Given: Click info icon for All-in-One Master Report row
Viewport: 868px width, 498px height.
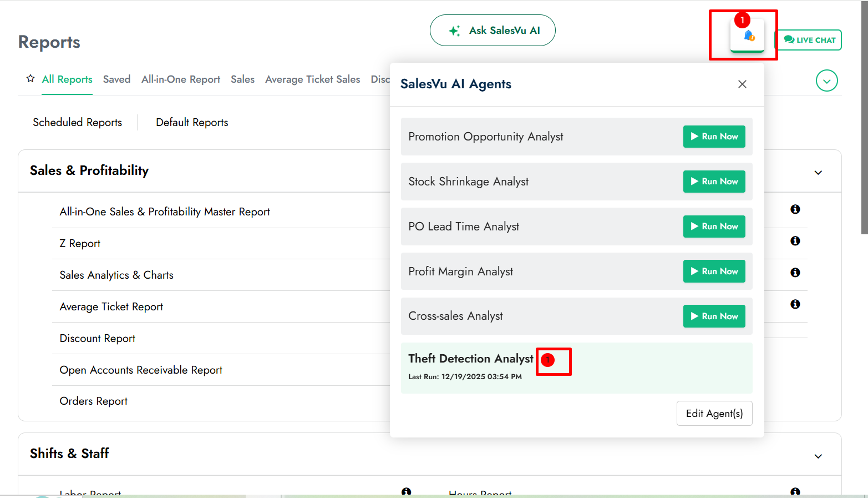Looking at the screenshot, I should pos(795,209).
